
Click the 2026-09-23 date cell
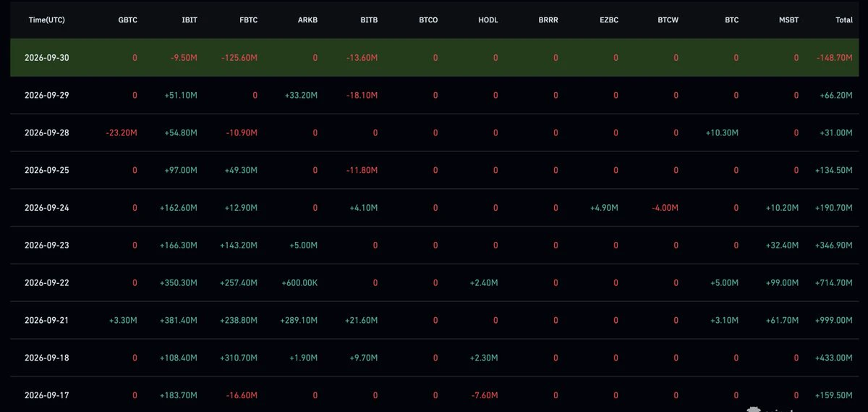tap(46, 245)
